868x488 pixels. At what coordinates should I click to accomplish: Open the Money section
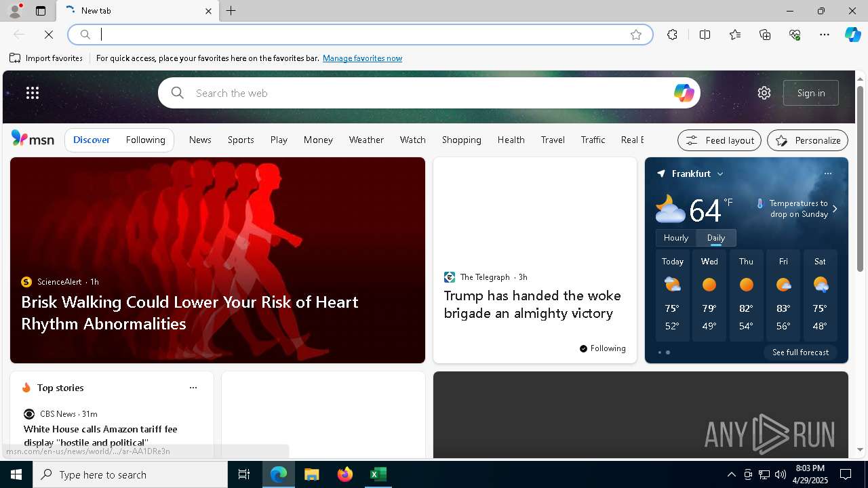318,140
